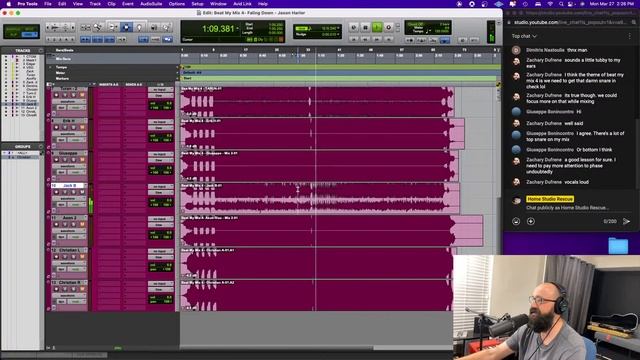Set Erik H automation mode 'read' button
The width and height of the screenshot is (640, 360).
click(x=75, y=140)
